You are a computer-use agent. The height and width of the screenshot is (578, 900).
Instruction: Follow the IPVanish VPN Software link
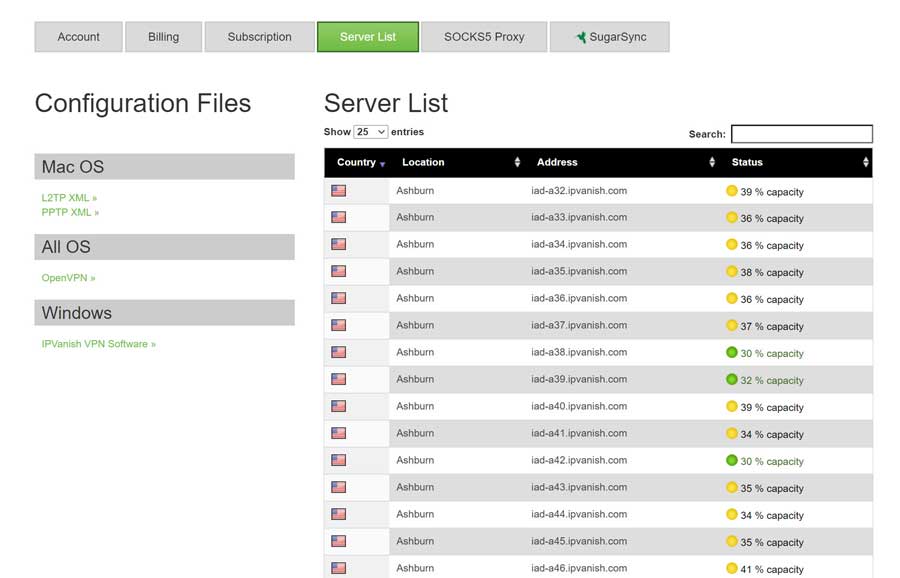99,344
